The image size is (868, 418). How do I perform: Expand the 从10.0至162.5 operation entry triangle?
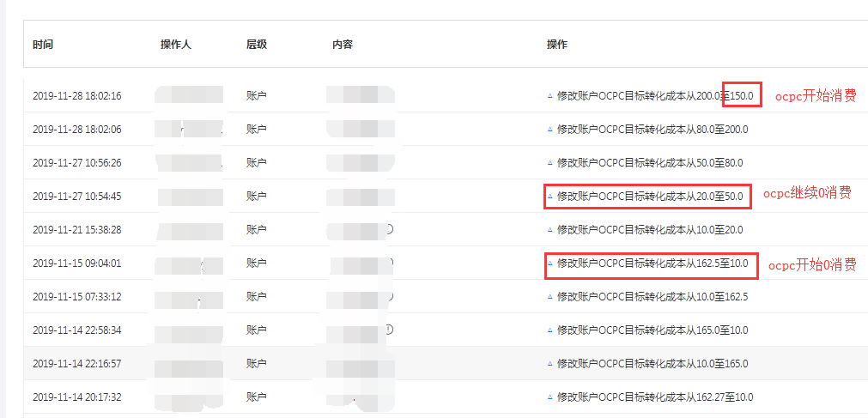549,297
